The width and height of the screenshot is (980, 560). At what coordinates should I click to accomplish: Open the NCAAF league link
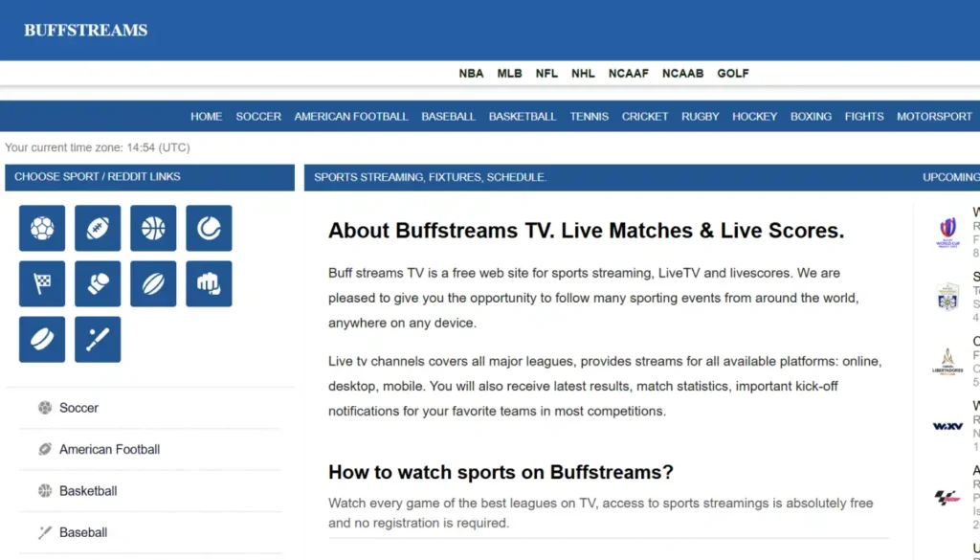tap(629, 73)
